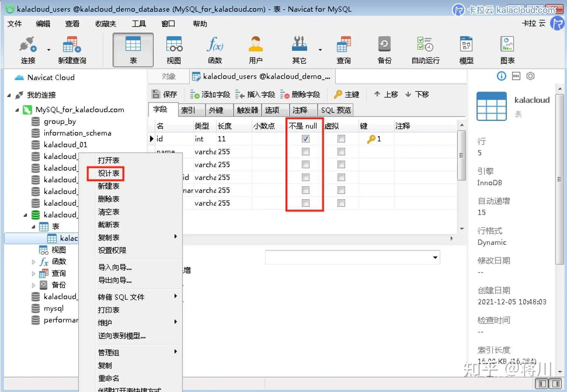This screenshot has height=392, width=567.
Task: Show the DDL panel icon
Action: pyautogui.click(x=516, y=76)
